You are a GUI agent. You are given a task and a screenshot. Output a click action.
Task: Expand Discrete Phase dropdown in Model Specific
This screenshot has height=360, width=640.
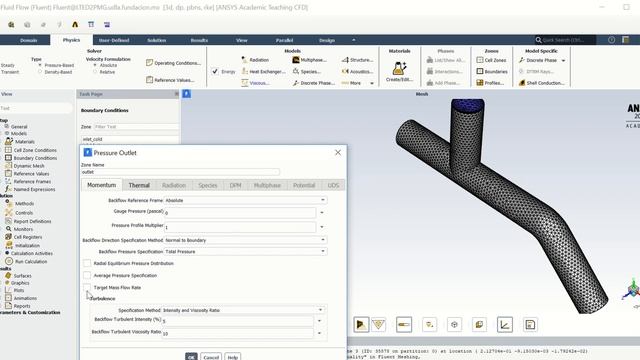(x=563, y=60)
